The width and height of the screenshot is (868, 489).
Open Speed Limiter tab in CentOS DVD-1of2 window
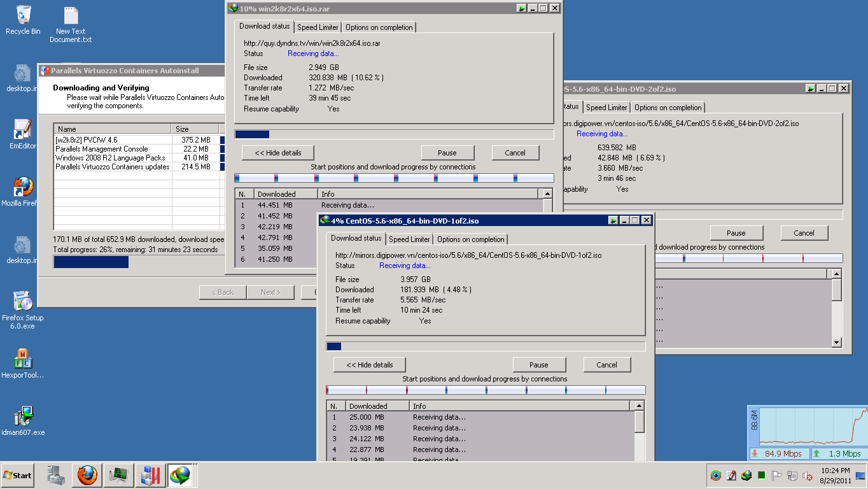409,239
